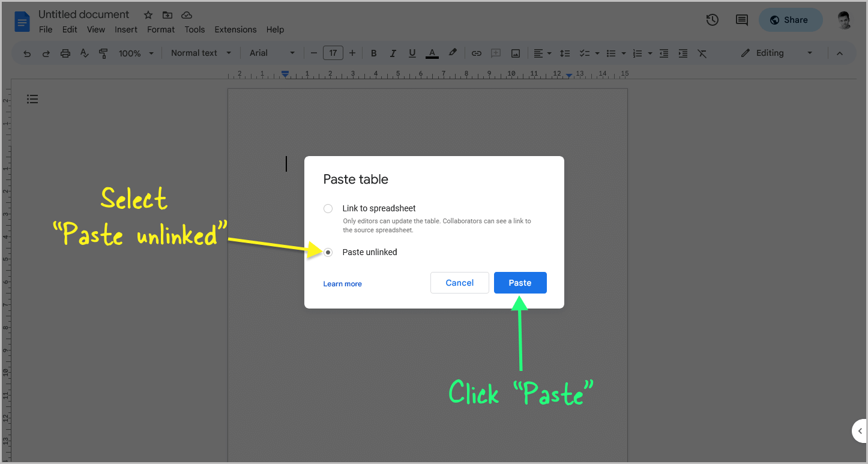Open the Normal text style dropdown

(x=201, y=53)
